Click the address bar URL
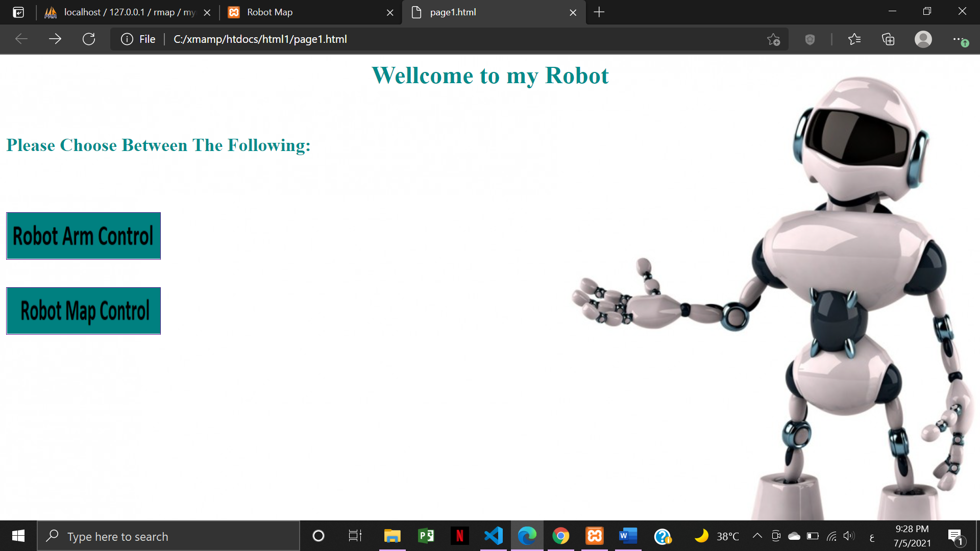Viewport: 980px width, 551px height. click(260, 39)
